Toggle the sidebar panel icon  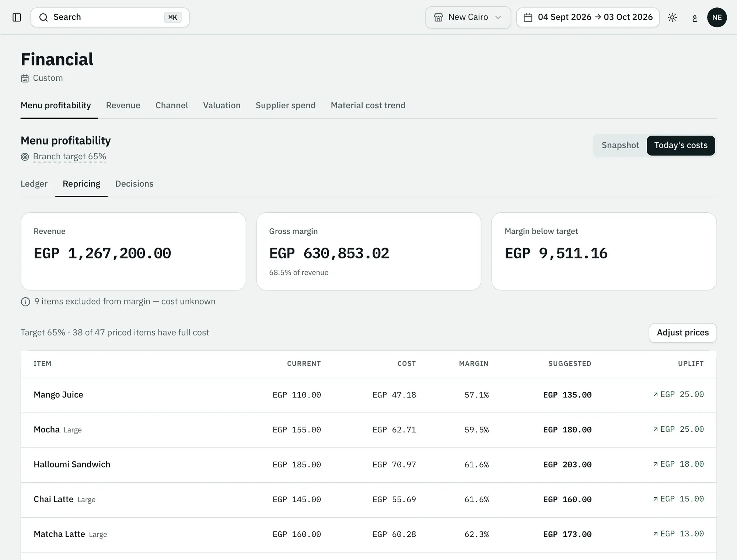point(17,17)
